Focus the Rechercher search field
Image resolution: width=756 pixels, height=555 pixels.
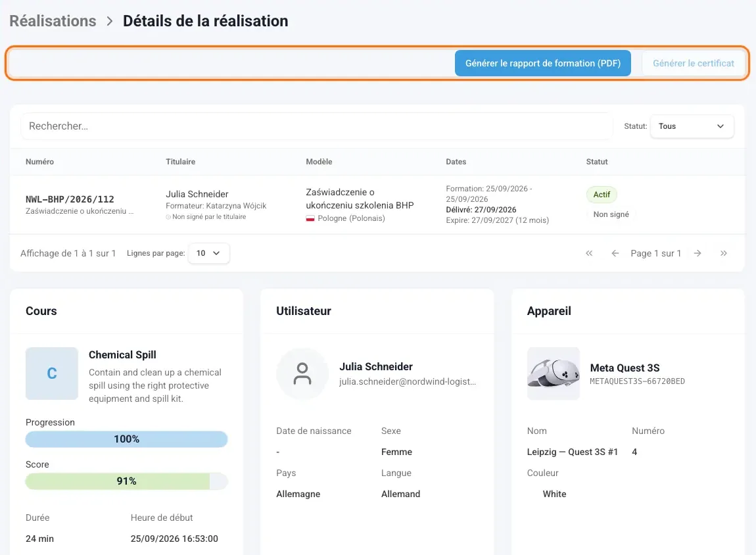(316, 126)
